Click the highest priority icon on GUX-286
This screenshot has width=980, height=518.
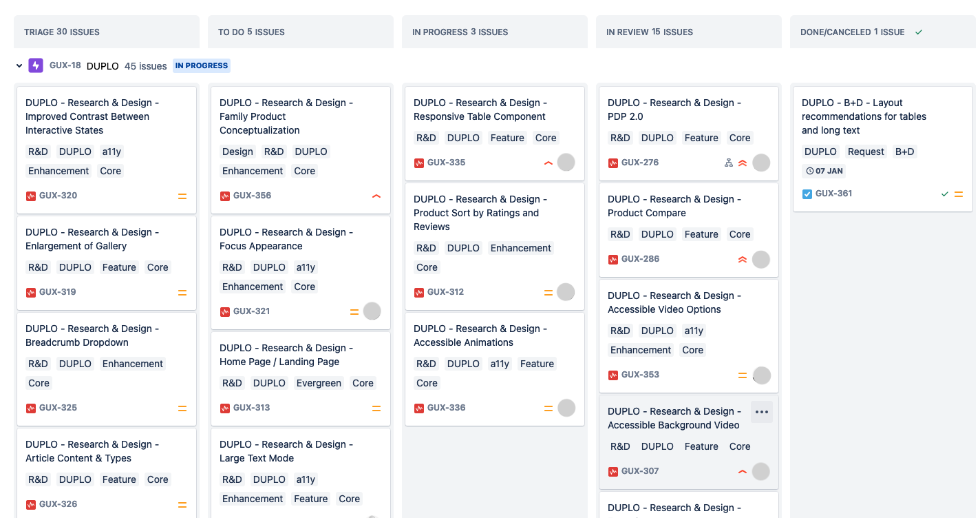point(743,260)
